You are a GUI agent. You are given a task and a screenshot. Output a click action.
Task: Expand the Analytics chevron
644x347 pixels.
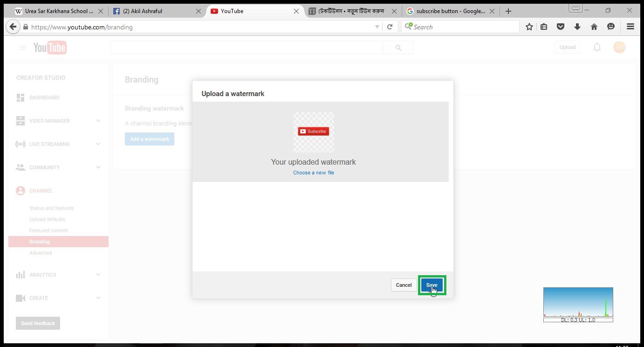pyautogui.click(x=98, y=275)
